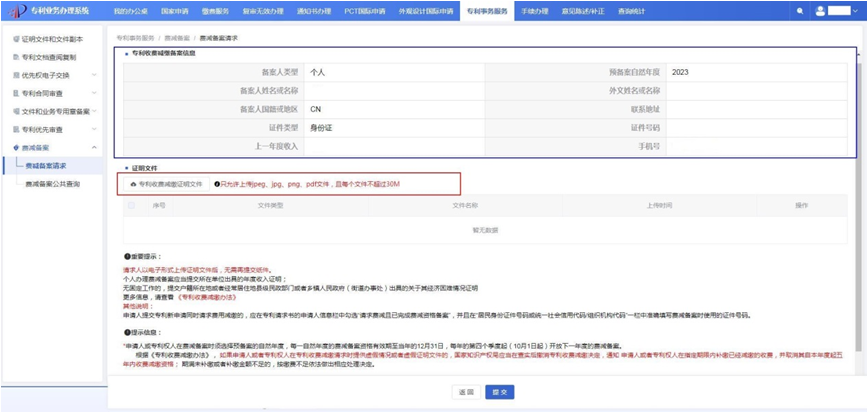The height and width of the screenshot is (413, 868).
Task: Click the 上传时间 column header
Action: [659, 205]
